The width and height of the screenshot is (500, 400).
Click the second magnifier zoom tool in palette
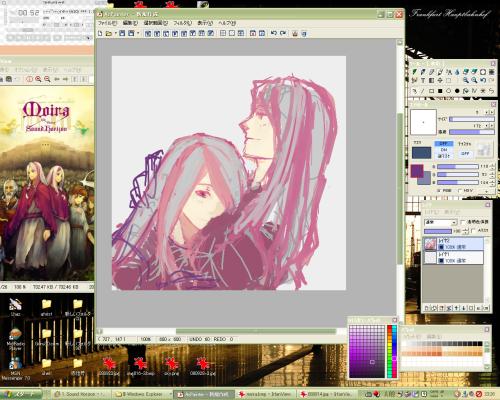(x=474, y=80)
